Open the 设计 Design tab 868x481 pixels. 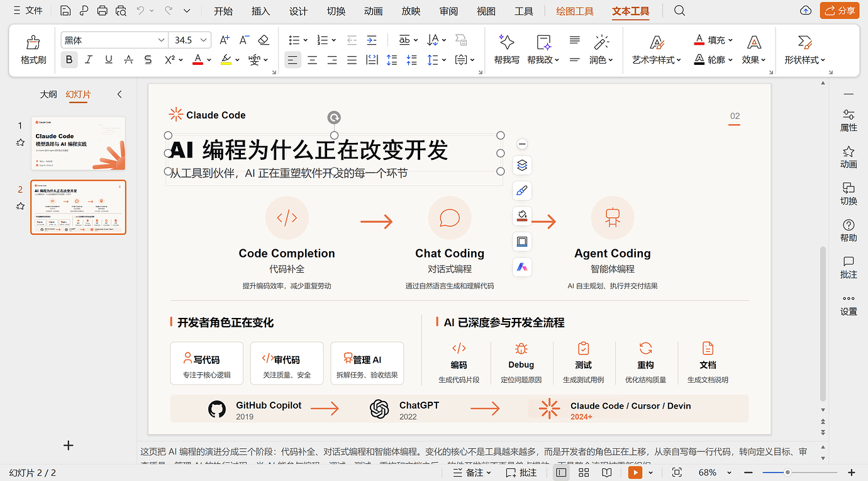[x=298, y=11]
